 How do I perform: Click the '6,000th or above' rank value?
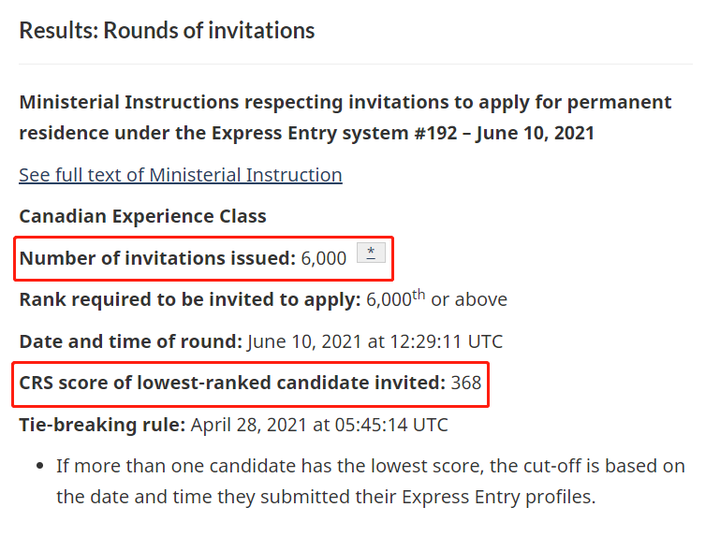[437, 299]
